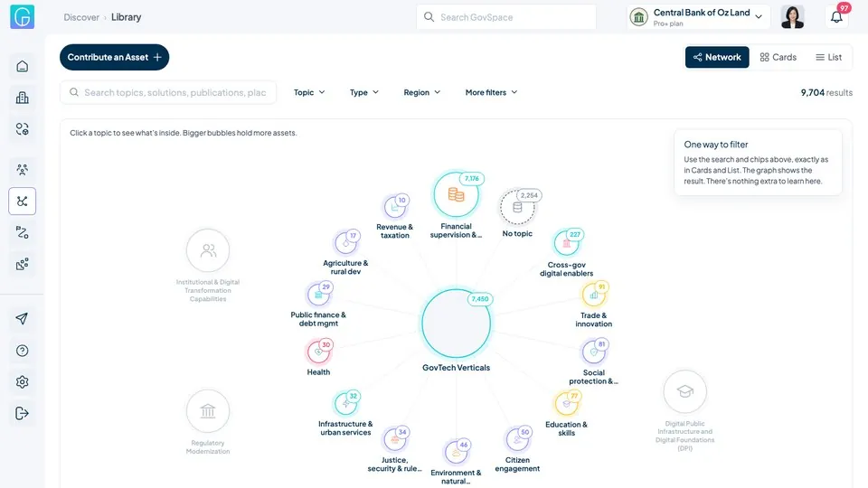This screenshot has width=868, height=488.
Task: Select the Health topic bubble
Action: [x=318, y=352]
